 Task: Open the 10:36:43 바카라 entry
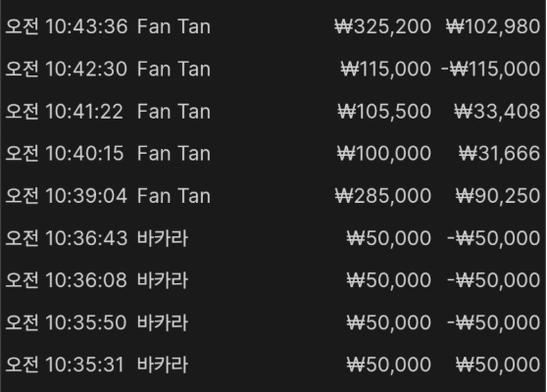pos(273,238)
